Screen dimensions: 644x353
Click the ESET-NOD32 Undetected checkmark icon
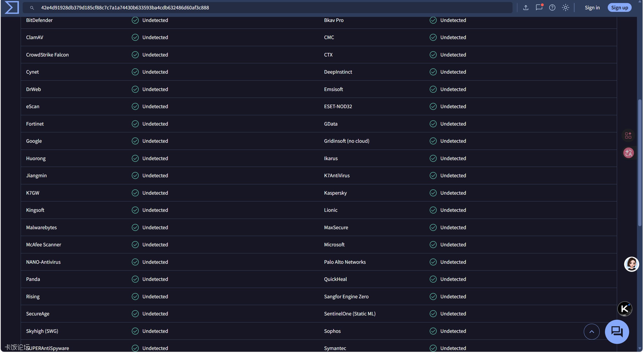[433, 106]
